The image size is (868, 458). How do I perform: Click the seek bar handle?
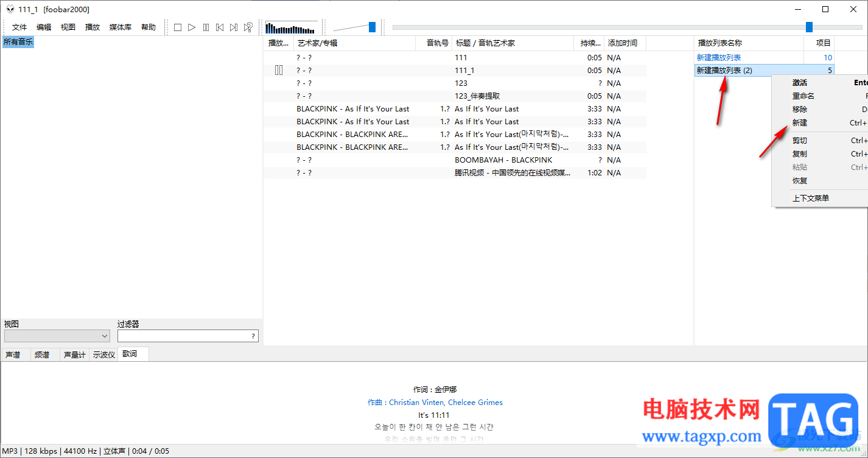click(x=809, y=27)
